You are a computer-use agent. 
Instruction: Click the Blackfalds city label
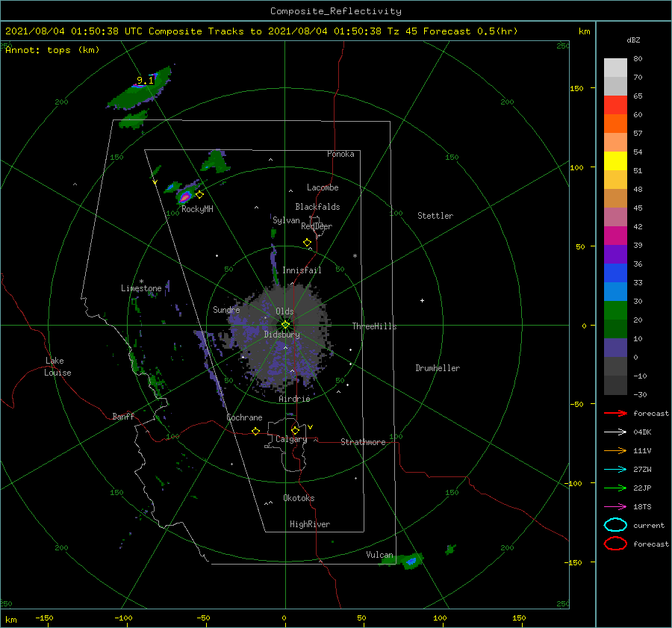pyautogui.click(x=317, y=207)
